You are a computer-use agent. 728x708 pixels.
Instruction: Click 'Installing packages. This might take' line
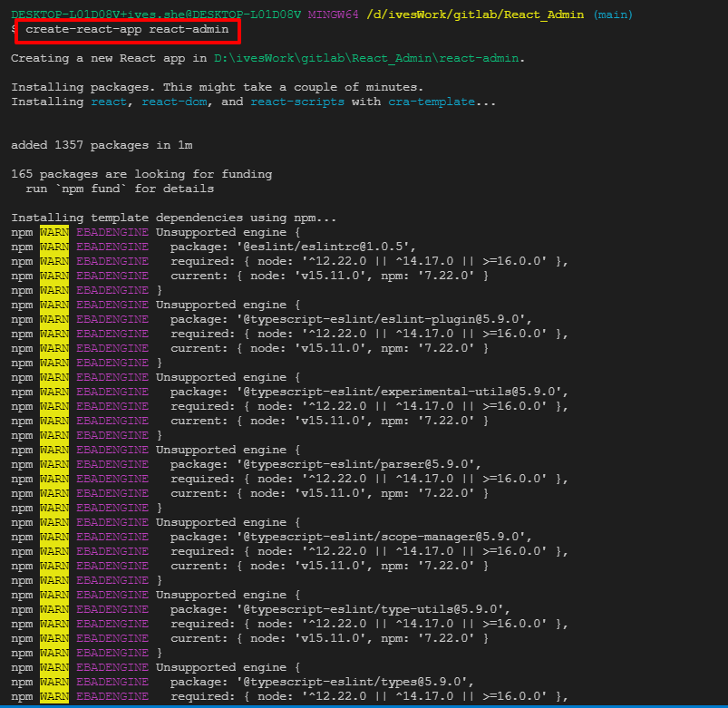[218, 87]
